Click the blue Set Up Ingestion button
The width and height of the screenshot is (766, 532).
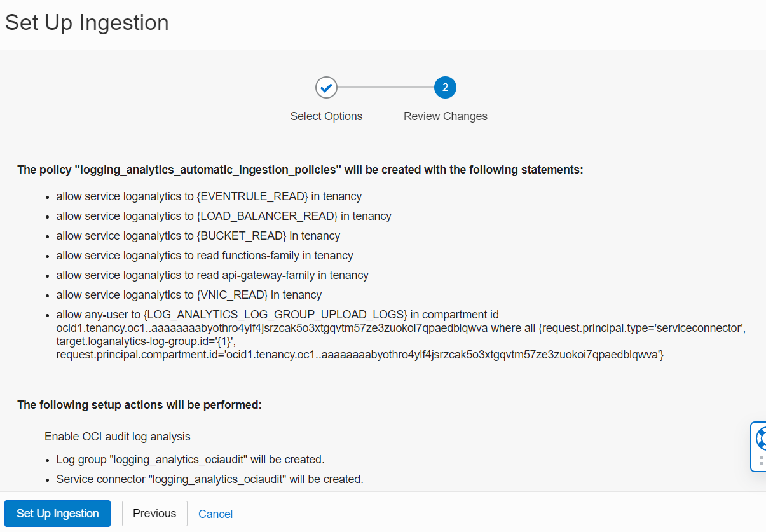coord(57,514)
